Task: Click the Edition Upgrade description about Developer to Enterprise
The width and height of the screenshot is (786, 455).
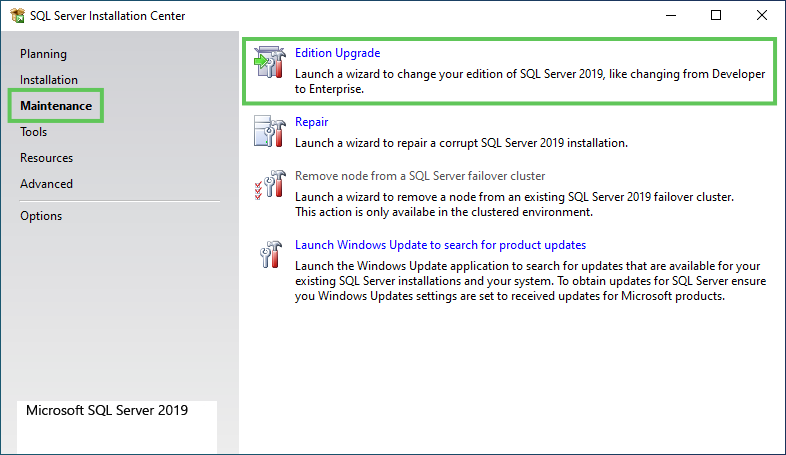Action: click(x=530, y=81)
